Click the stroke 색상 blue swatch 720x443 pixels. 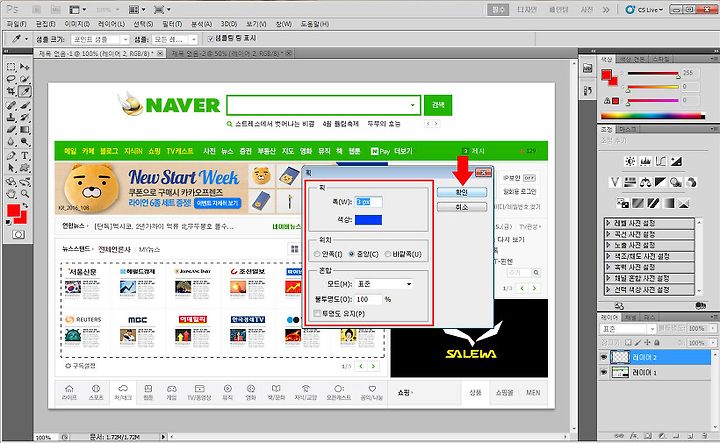(x=368, y=220)
